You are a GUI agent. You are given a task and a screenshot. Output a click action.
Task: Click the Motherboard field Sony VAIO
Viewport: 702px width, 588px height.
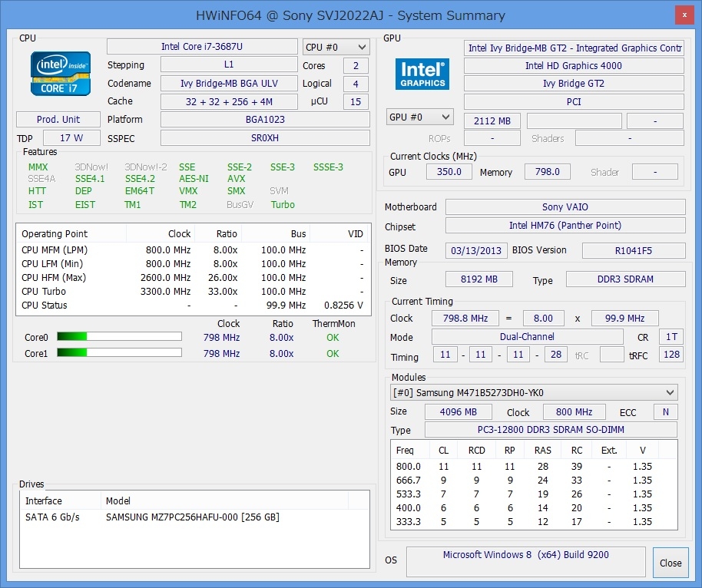click(565, 207)
